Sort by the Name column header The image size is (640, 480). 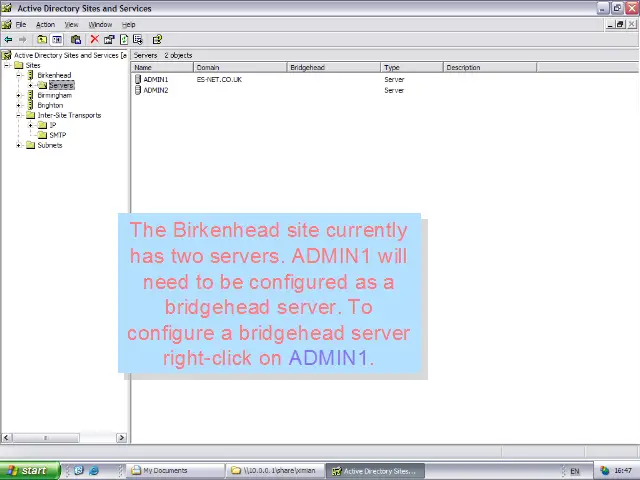click(x=162, y=67)
